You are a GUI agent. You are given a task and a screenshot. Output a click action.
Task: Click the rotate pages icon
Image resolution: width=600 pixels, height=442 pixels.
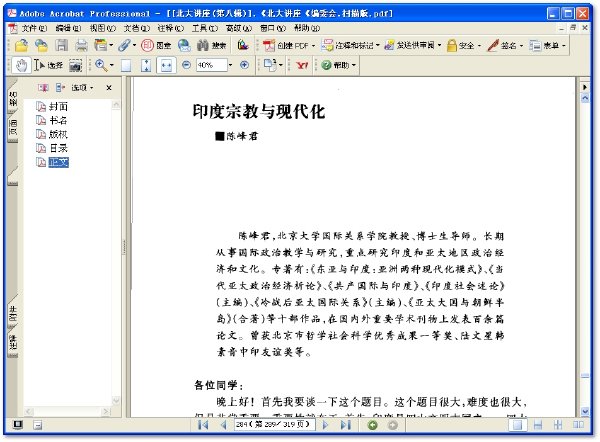coord(270,65)
